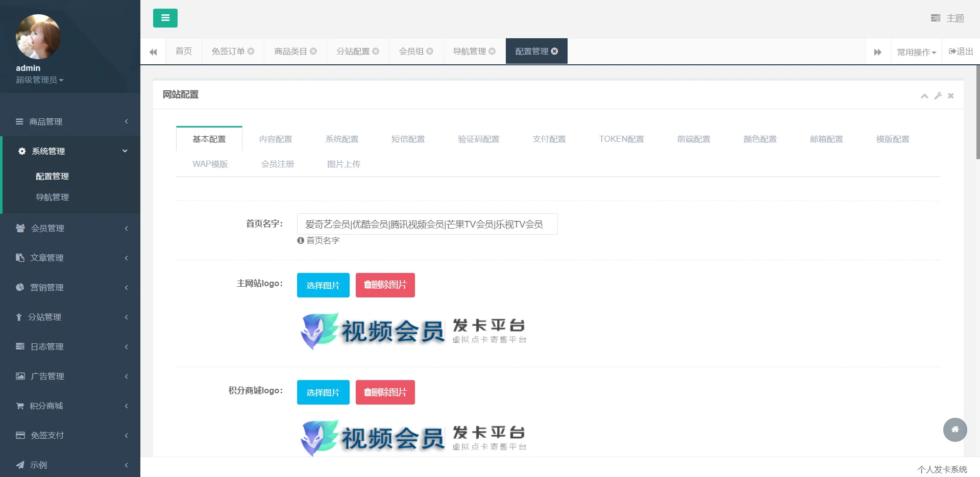Click inside the 首页名字 text input field
The image size is (980, 477).
pyautogui.click(x=427, y=224)
